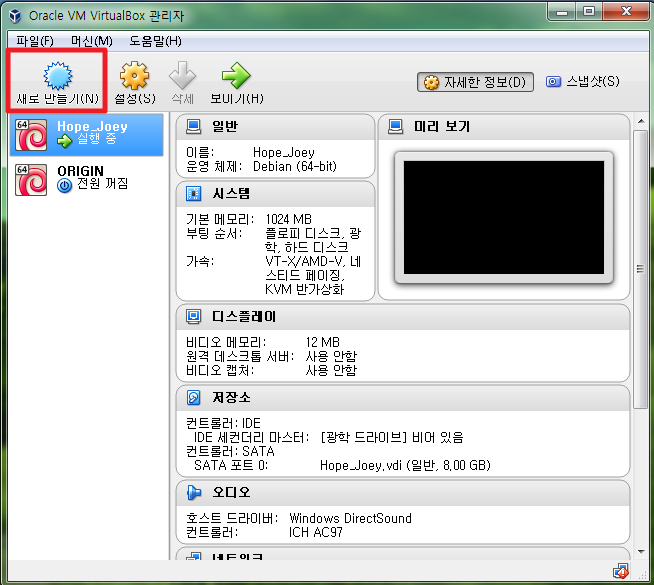This screenshot has height=585, width=654.
Task: Click the 미리 보기 section monitor icon
Action: tap(395, 126)
